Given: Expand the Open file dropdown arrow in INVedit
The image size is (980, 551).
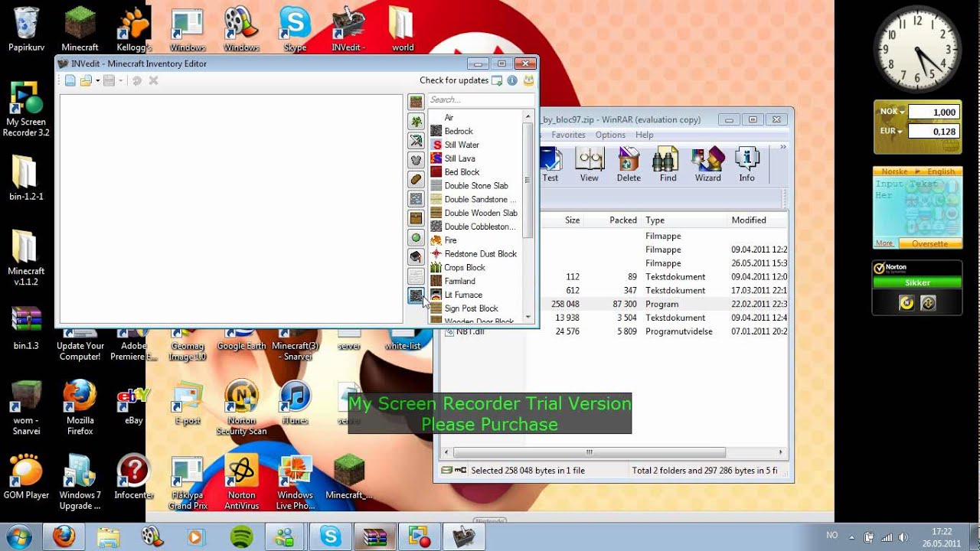Looking at the screenshot, I should 97,80.
